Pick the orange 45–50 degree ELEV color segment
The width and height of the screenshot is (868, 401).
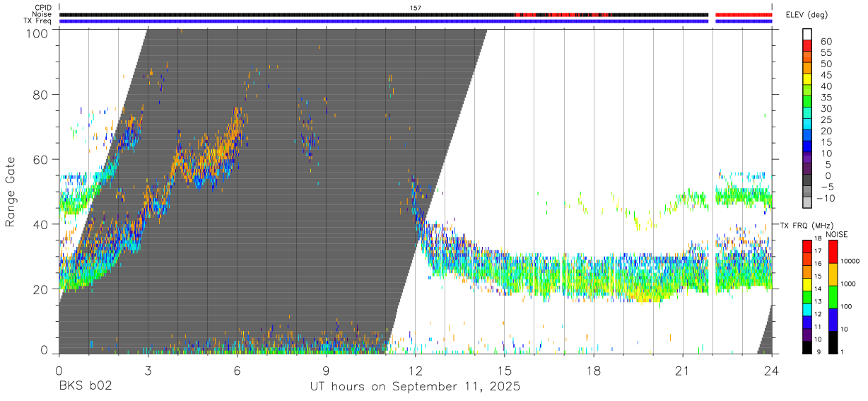[x=807, y=68]
